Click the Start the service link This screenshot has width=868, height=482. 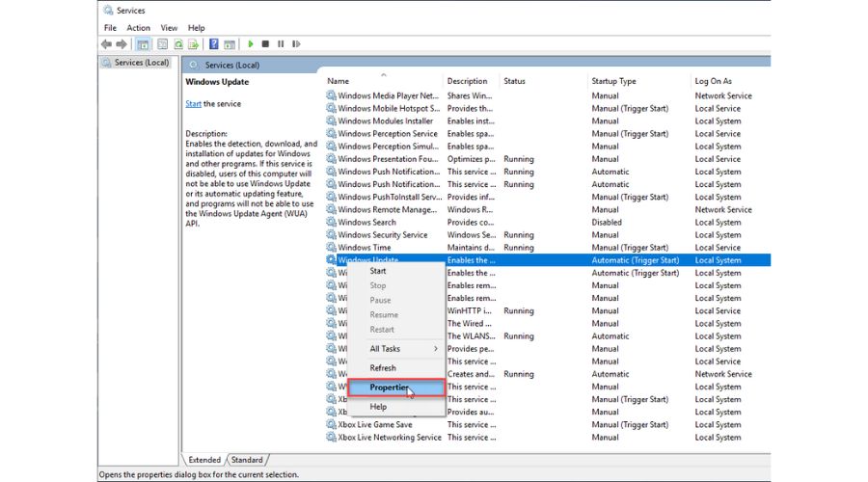pyautogui.click(x=193, y=104)
